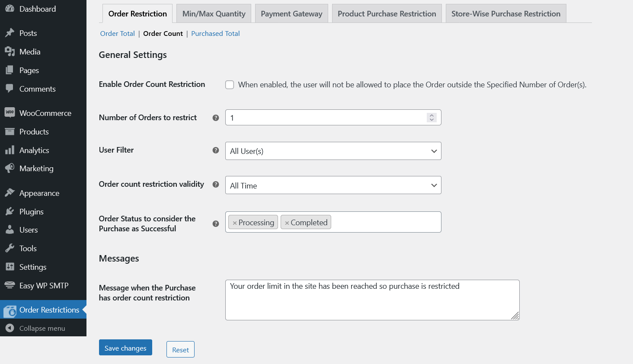Switch to the Min/Max Quantity tab
This screenshot has width=633, height=364.
tap(214, 13)
